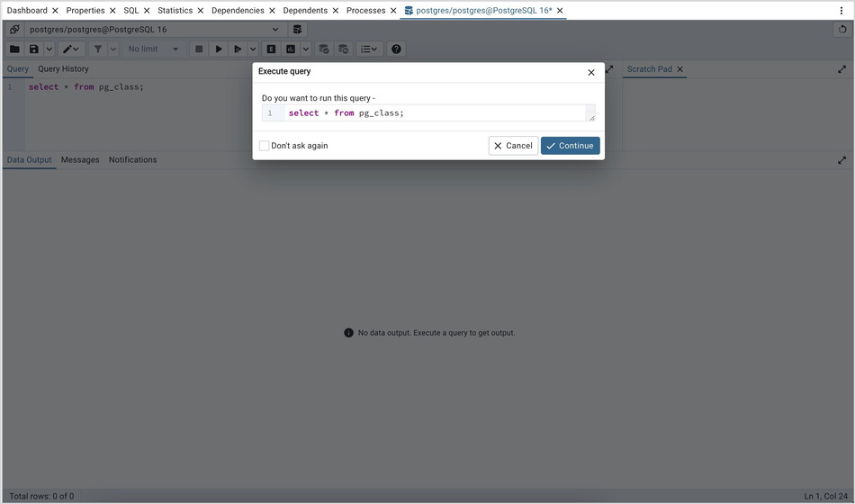Open the No limit rows dropdown

153,49
